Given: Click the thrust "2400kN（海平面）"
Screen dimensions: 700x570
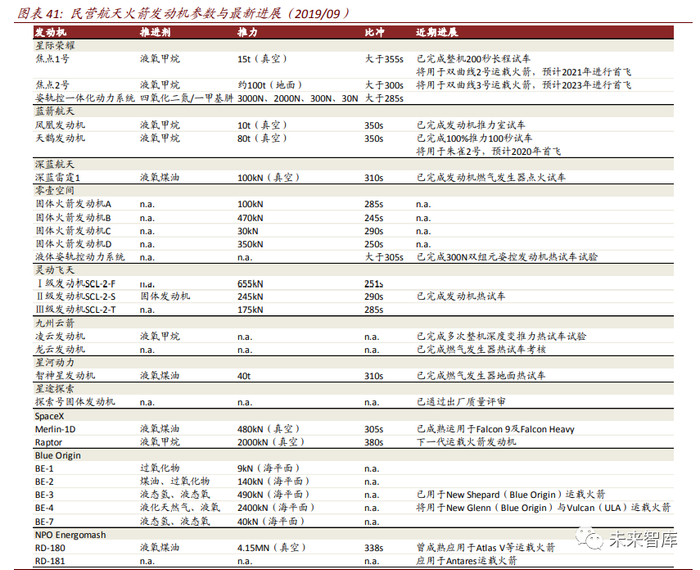Looking at the screenshot, I should point(276,508).
